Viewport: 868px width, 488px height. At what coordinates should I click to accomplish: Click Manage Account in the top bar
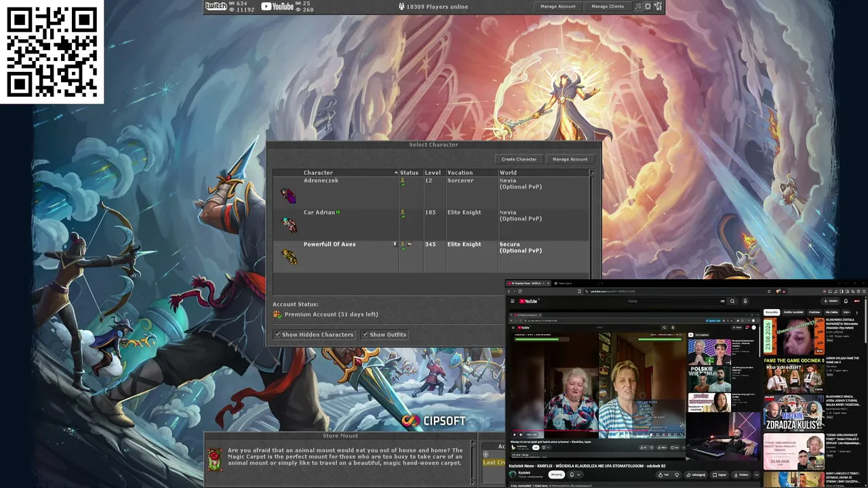(x=558, y=7)
